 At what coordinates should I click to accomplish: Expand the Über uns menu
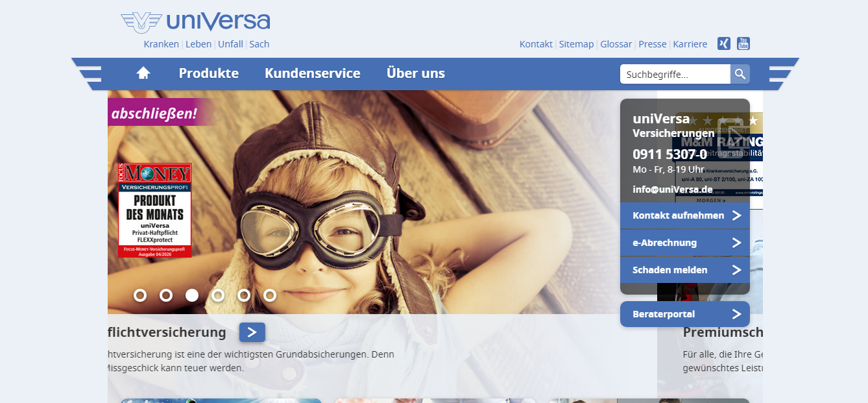tap(416, 73)
